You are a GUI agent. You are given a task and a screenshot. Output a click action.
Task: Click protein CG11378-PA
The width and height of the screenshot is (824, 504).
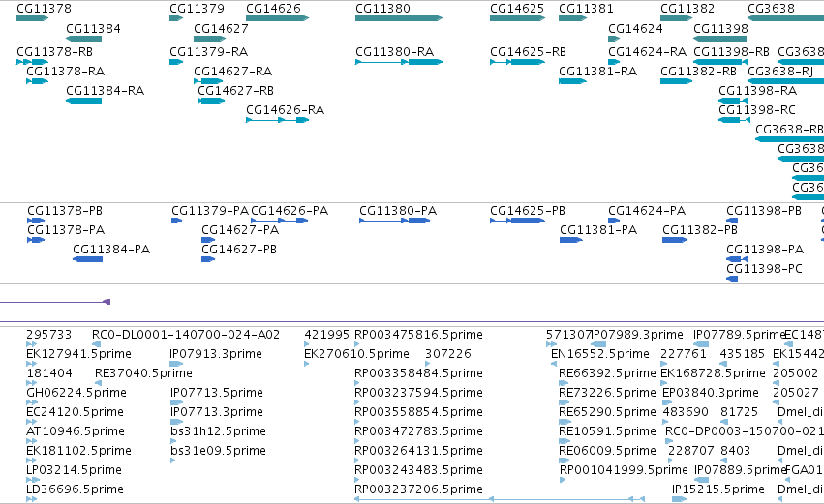66,230
